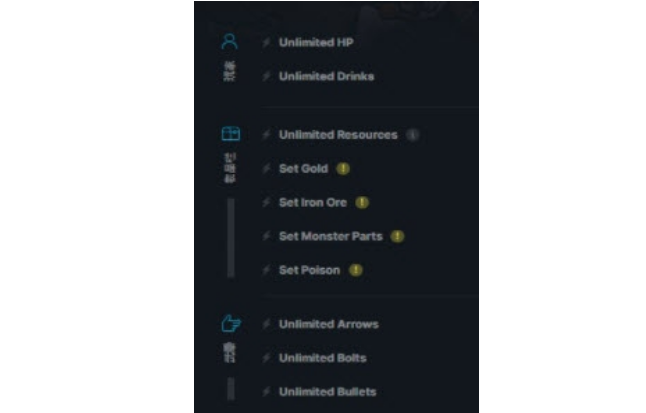Click the lightning bolt next to Unlimited Bolts
Image resolution: width=646 pixels, height=413 pixels.
266,359
